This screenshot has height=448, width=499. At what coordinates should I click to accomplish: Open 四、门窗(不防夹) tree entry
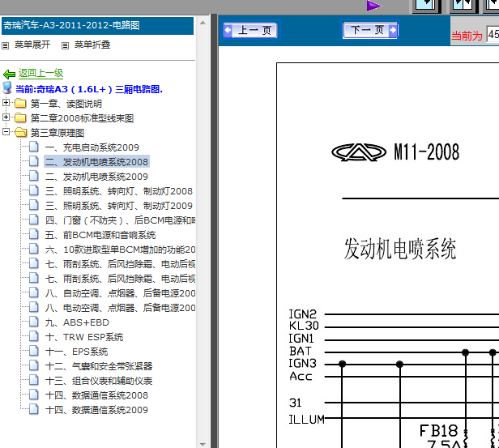coord(120,220)
